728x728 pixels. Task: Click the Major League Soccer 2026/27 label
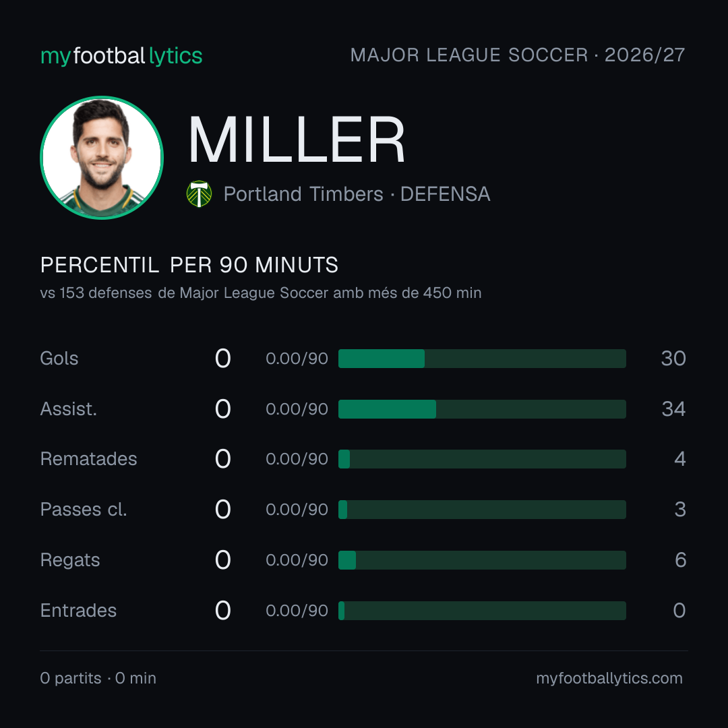pos(518,55)
